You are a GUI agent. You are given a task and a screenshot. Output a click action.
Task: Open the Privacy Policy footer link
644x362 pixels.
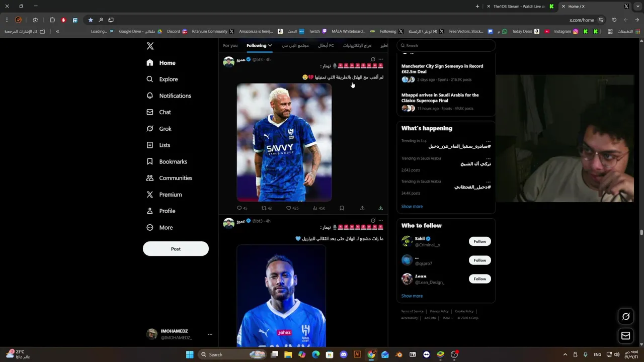[x=439, y=311]
